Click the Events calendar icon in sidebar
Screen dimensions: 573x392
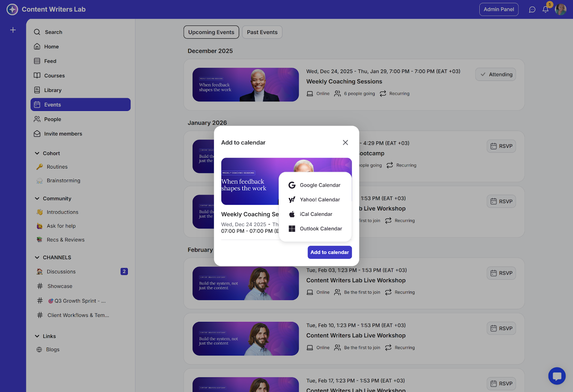point(37,105)
